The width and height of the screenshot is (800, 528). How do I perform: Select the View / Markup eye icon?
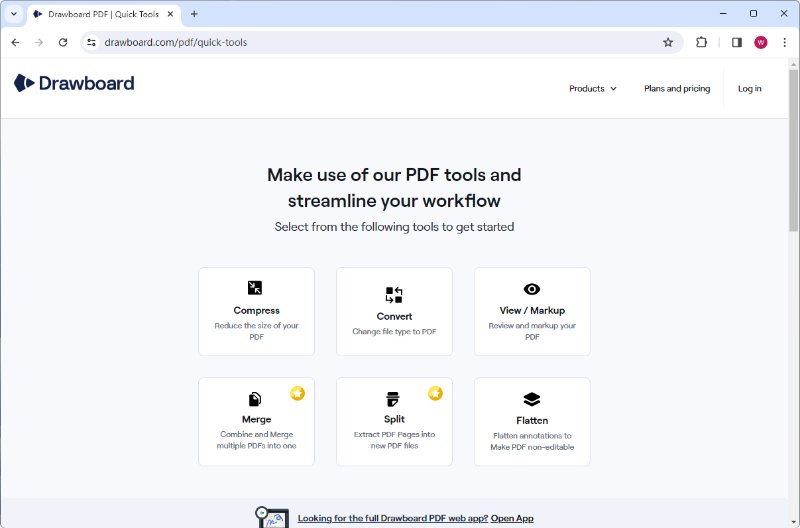coord(532,289)
